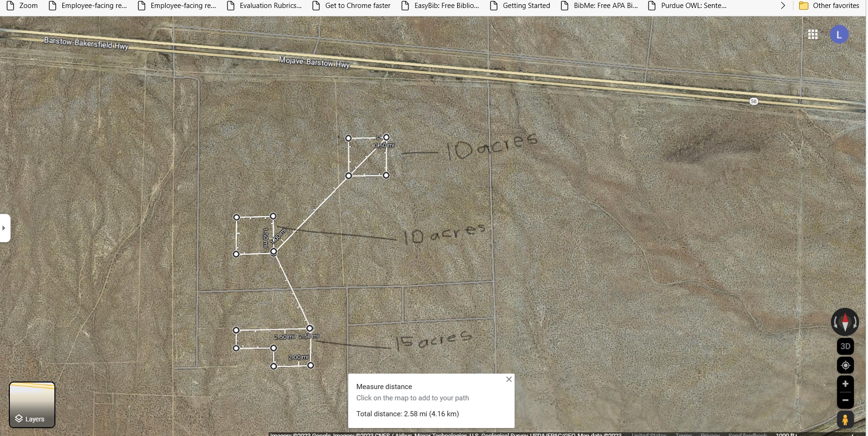868x436 pixels.
Task: Close the Measure distance dialog
Action: click(509, 379)
